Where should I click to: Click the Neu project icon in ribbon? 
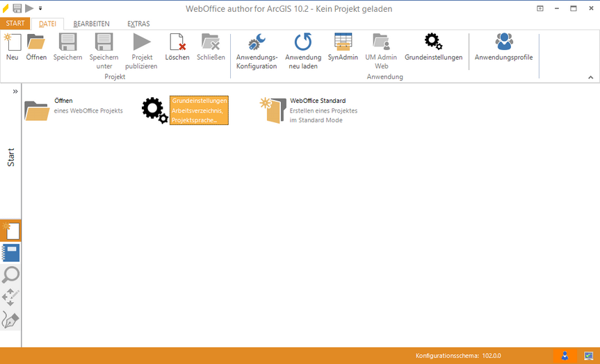click(13, 42)
